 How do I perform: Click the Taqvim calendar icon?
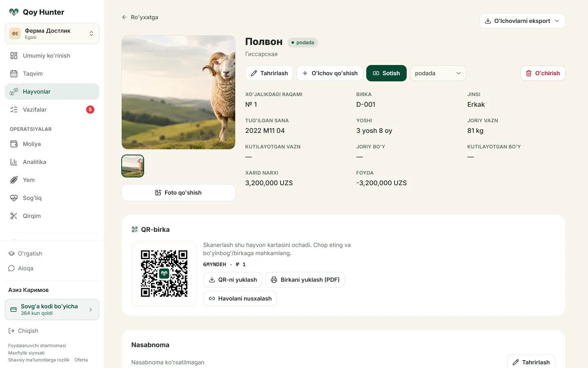click(x=14, y=74)
